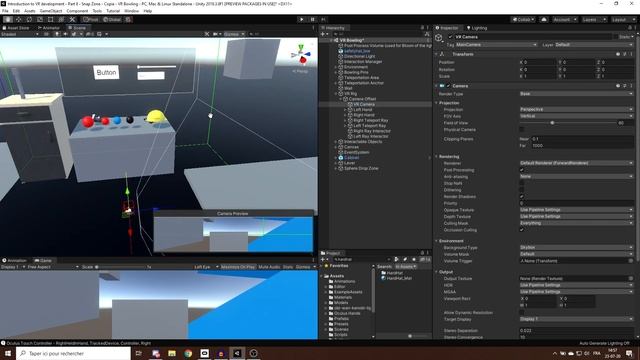This screenshot has width=640, height=360.
Task: Toggle the Physical Camera checkbox
Action: tap(522, 130)
